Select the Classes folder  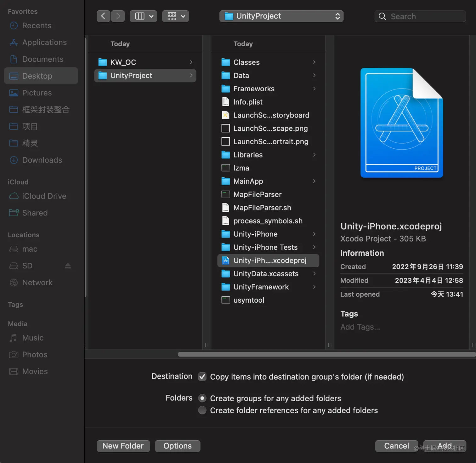pos(268,62)
